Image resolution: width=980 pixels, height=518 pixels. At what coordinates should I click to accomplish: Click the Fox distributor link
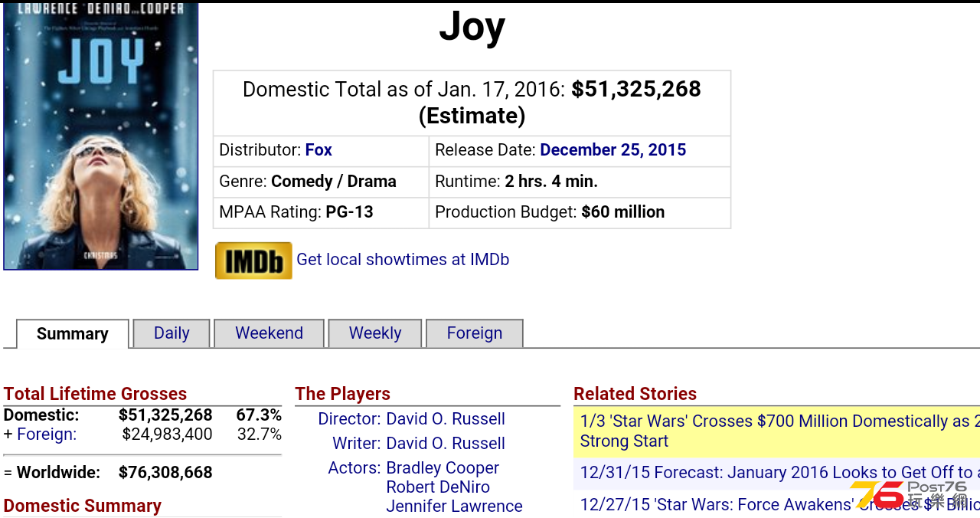[318, 150]
